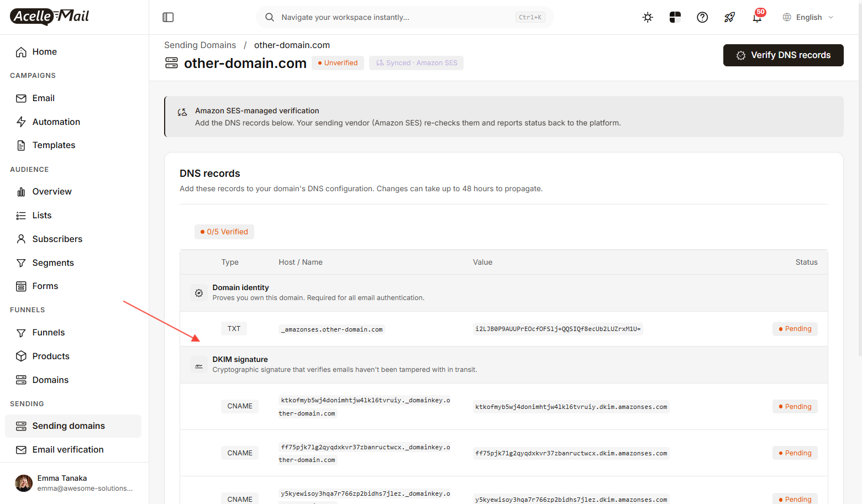Open Forms in sidebar
This screenshot has height=504, width=862.
73,286
